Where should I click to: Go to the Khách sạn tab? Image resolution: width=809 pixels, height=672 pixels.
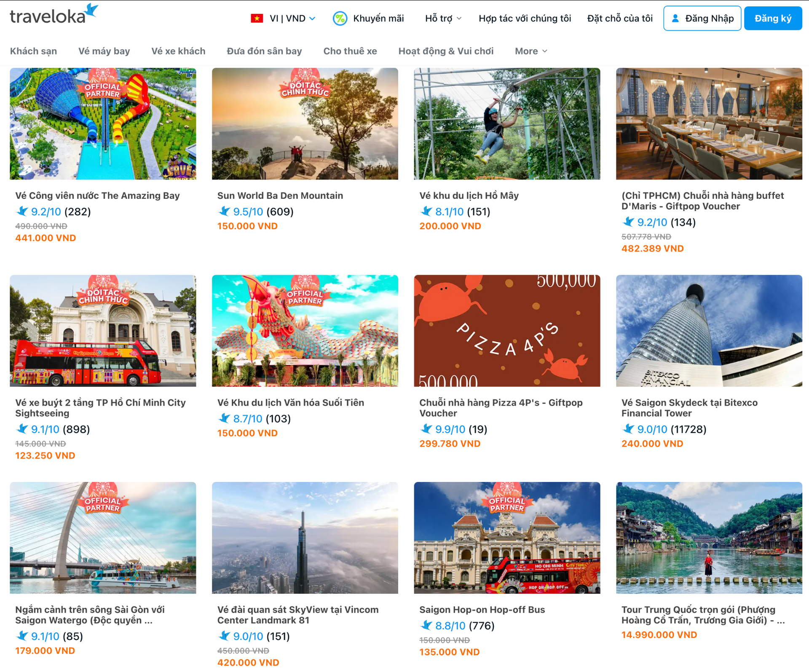coord(33,51)
